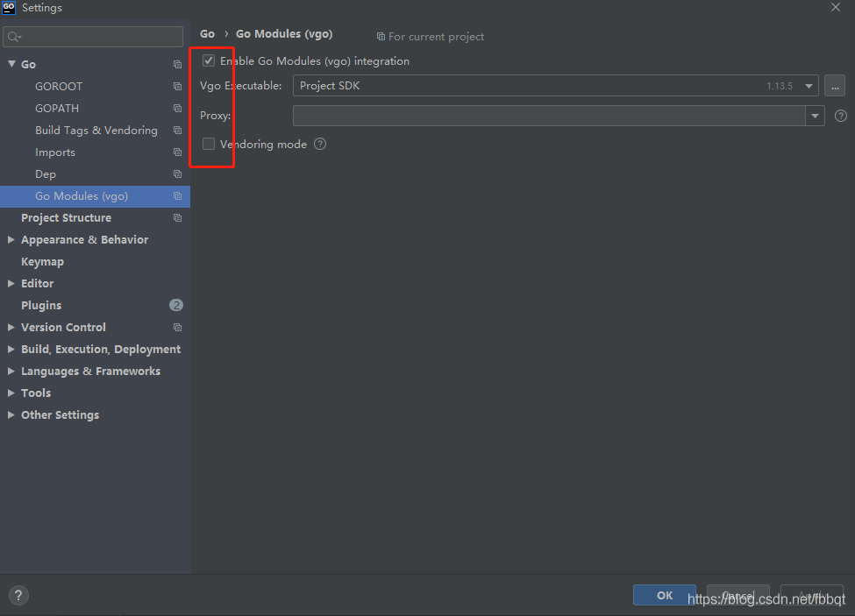Viewport: 855px width, 616px height.
Task: Click the per-project icon beside Version Control
Action: 177,328
